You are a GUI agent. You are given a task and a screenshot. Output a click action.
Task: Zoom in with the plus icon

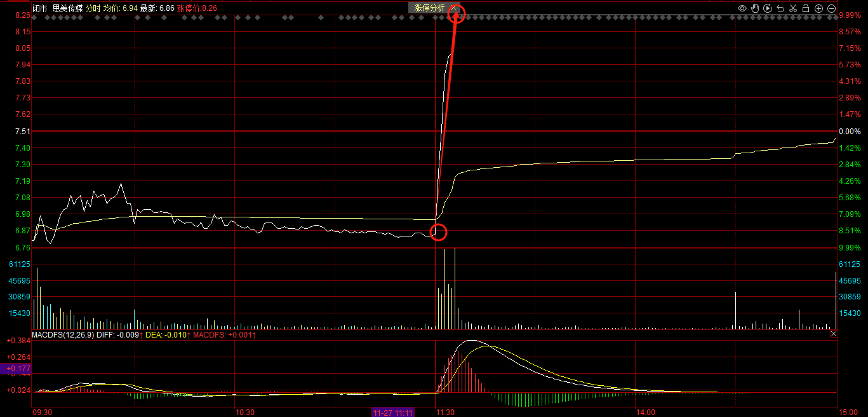coord(818,8)
